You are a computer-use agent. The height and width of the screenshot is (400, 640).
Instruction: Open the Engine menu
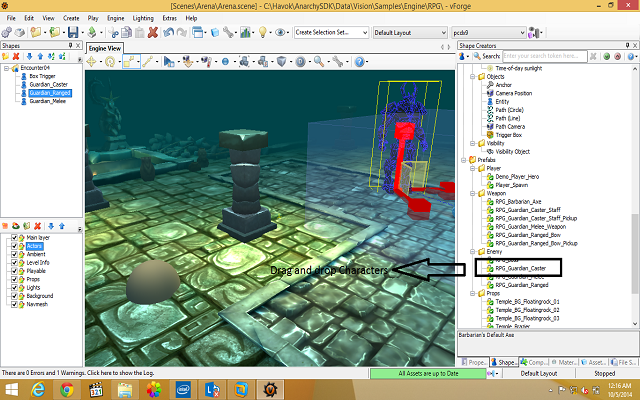[x=116, y=18]
